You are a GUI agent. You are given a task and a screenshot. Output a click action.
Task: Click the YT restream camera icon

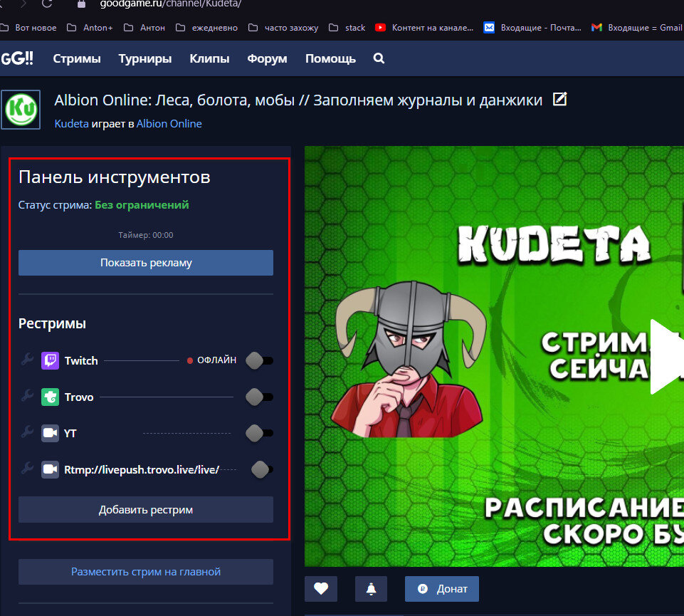click(49, 433)
